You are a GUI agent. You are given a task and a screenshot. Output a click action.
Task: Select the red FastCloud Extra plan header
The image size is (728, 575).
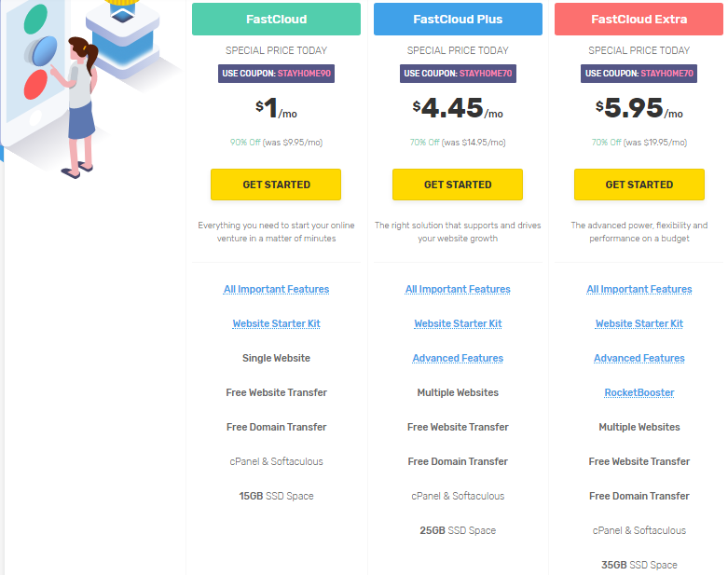[639, 19]
